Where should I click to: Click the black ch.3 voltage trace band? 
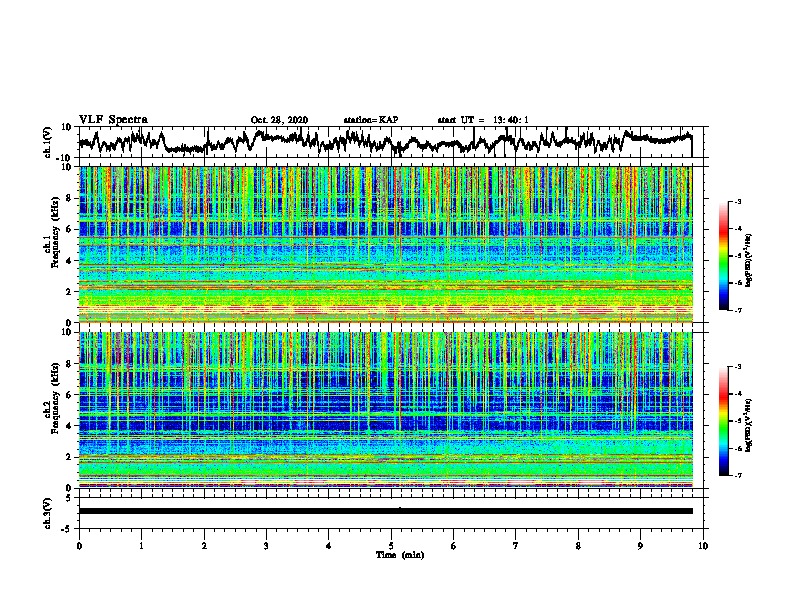(386, 511)
